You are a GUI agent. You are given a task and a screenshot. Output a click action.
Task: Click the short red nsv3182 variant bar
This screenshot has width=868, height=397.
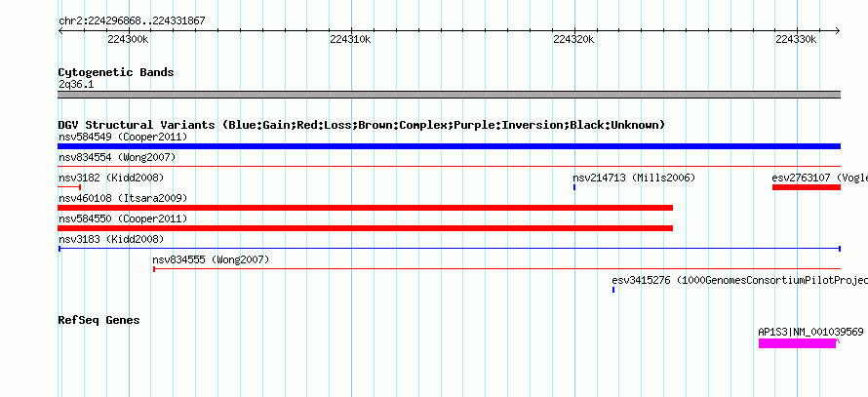tap(69, 187)
